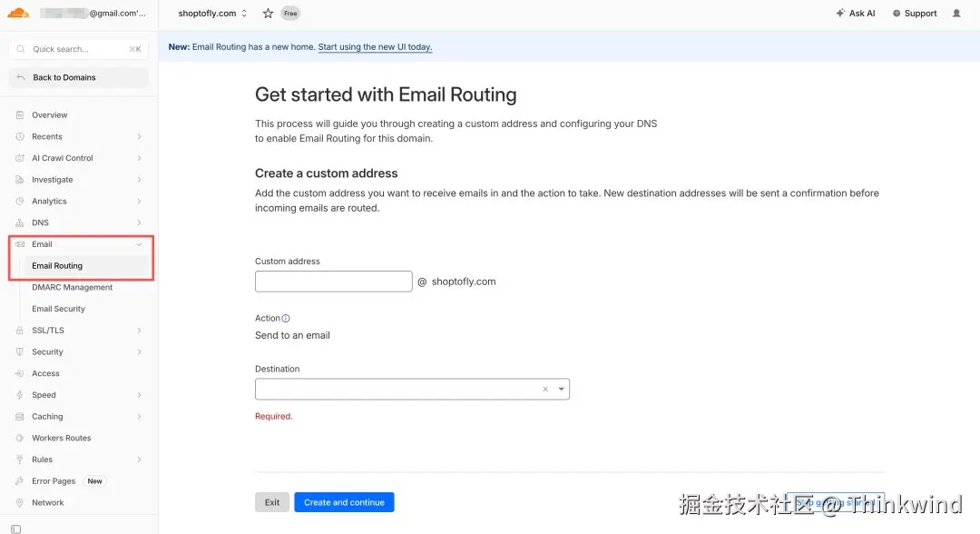Viewport: 980px width, 534px height.
Task: Click the Speed lightning icon
Action: coord(19,395)
